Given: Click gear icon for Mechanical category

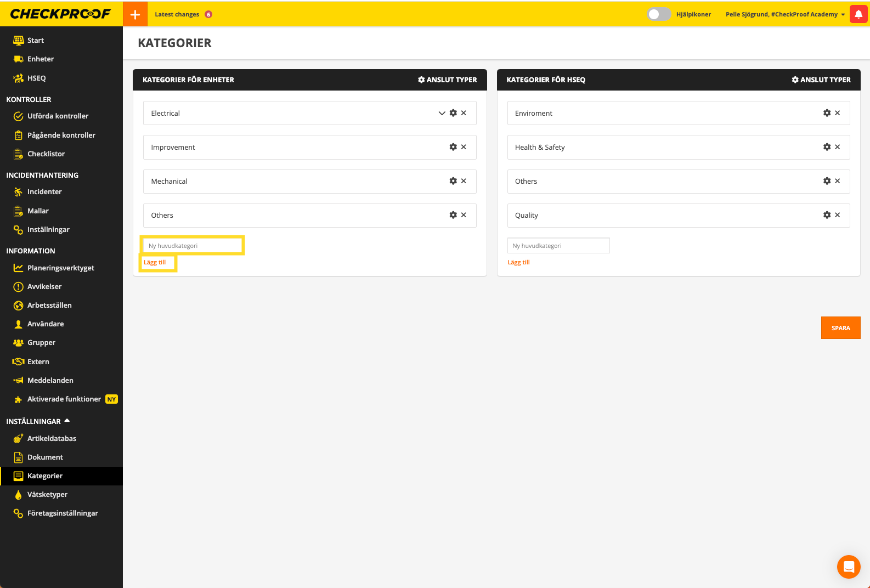Looking at the screenshot, I should coord(453,181).
